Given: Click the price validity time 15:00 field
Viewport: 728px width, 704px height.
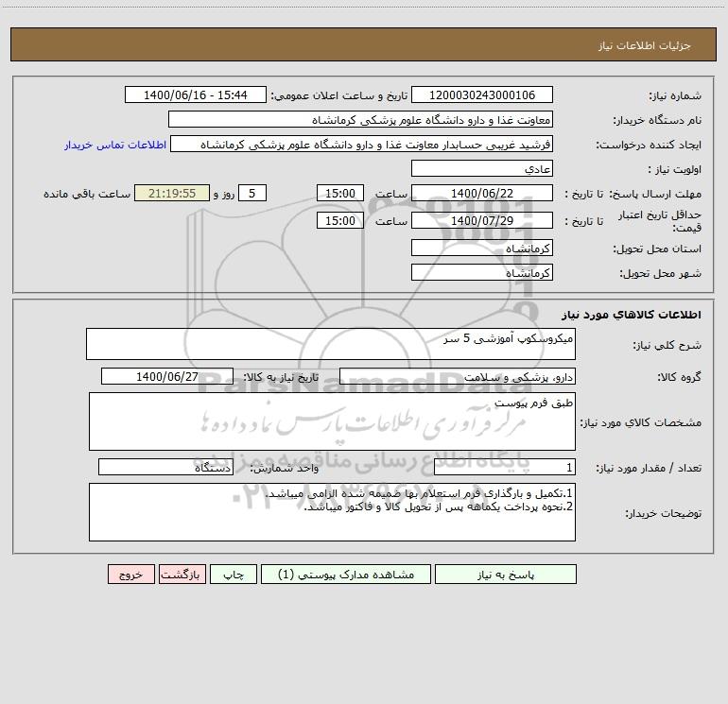Looking at the screenshot, I should point(339,220).
